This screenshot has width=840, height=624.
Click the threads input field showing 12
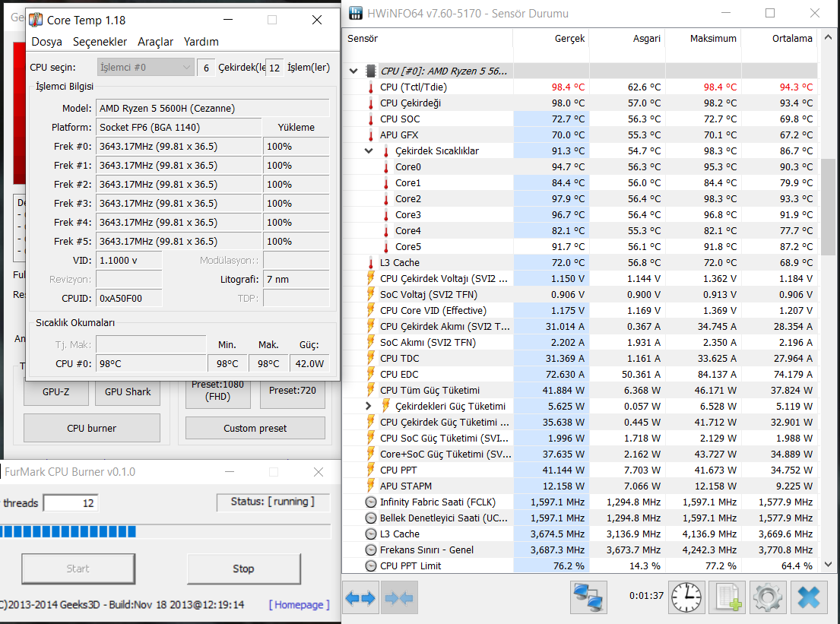pos(71,503)
